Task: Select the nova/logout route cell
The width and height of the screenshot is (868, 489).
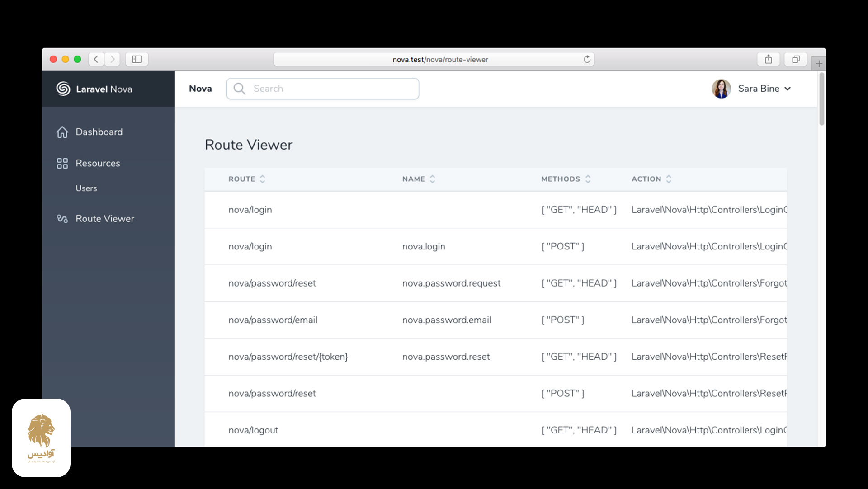Action: point(253,430)
